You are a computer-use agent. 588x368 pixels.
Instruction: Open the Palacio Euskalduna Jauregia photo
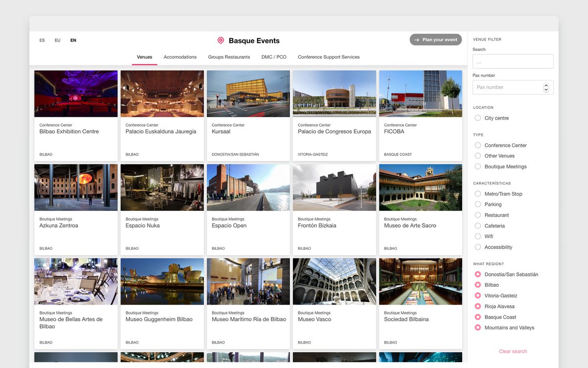pyautogui.click(x=162, y=94)
